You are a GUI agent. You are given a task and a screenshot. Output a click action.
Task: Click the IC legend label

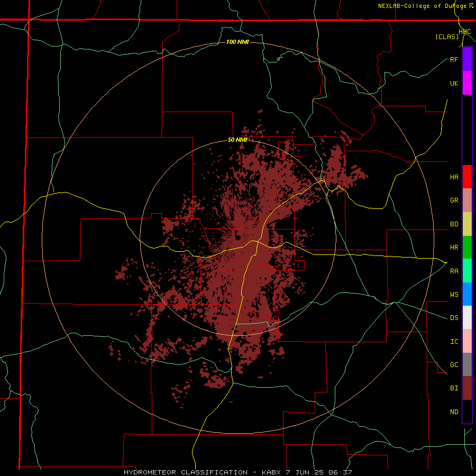[454, 342]
